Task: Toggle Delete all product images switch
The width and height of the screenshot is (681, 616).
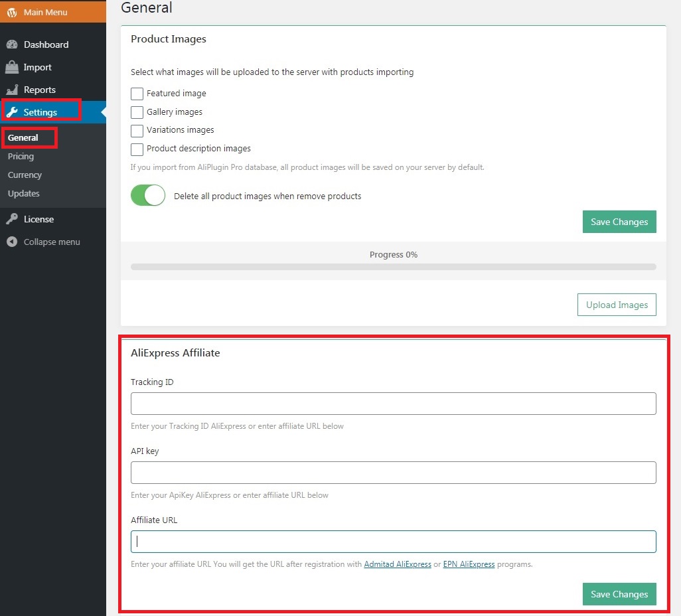Action: 148,195
